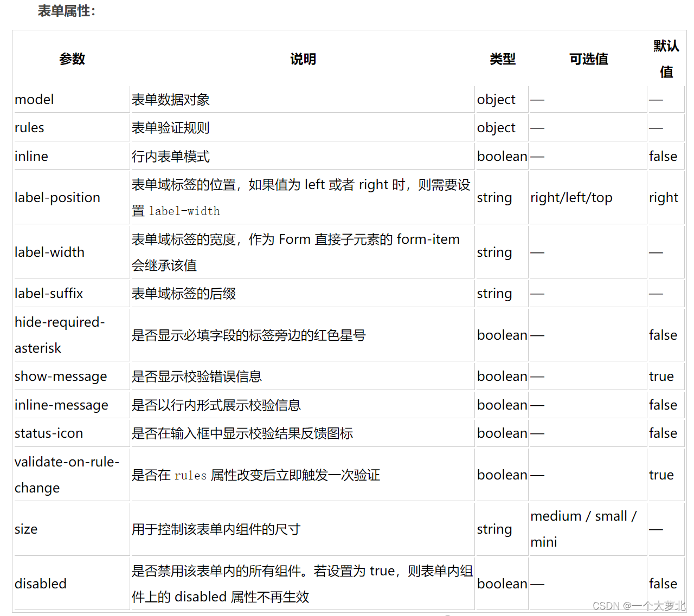Click the string type in label-suffix row

coord(494,294)
